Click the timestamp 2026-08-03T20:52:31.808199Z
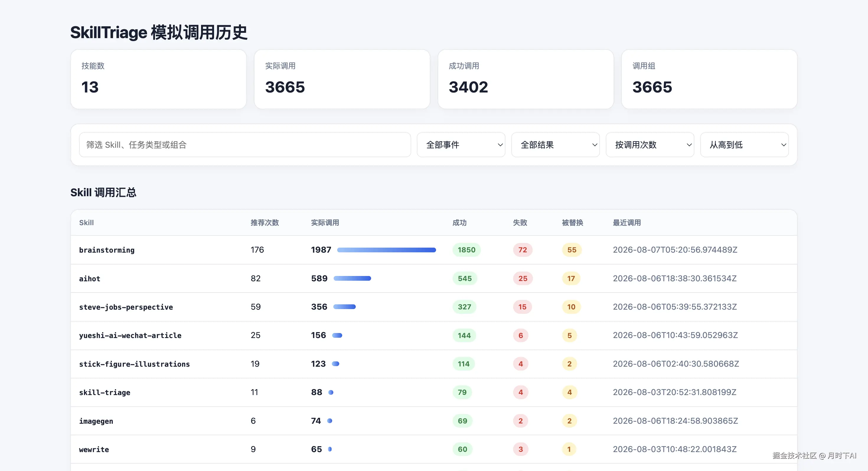 675,392
